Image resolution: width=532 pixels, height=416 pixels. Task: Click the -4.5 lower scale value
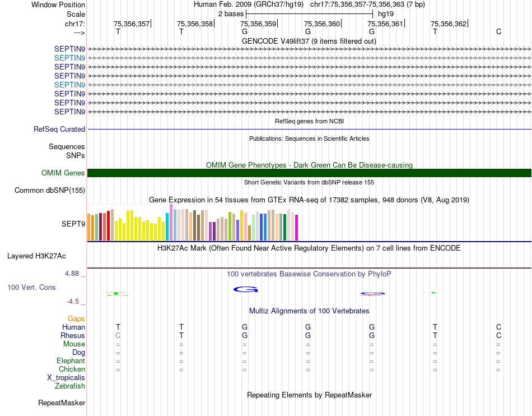pos(73,301)
